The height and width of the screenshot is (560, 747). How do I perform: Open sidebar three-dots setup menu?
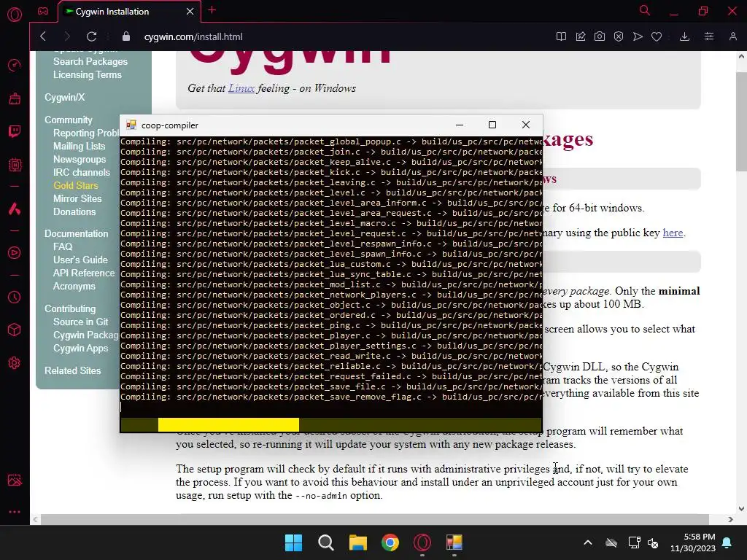(x=15, y=512)
